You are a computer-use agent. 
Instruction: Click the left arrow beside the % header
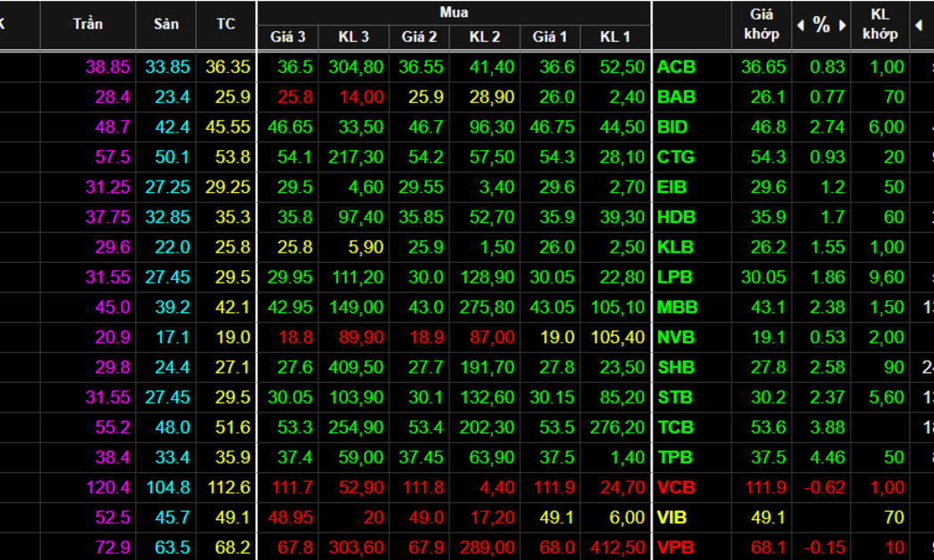click(801, 25)
